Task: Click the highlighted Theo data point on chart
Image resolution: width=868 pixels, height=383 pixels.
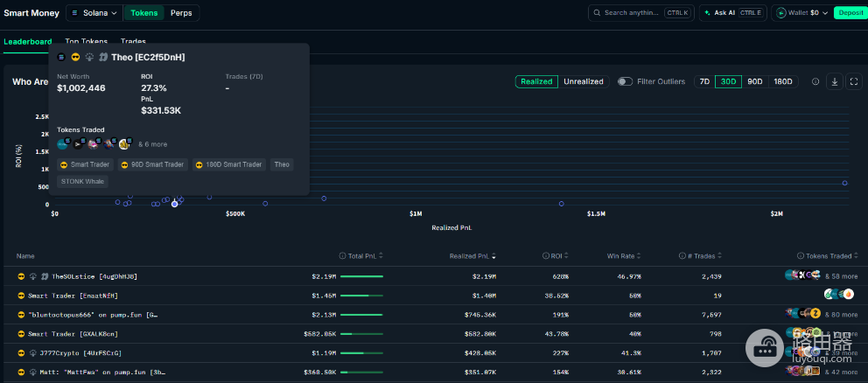Action: coord(175,205)
